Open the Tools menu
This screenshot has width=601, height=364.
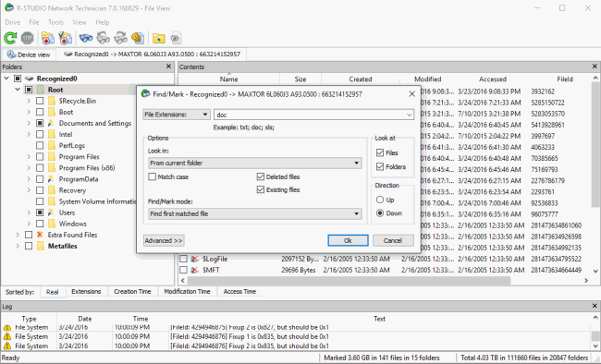(55, 22)
